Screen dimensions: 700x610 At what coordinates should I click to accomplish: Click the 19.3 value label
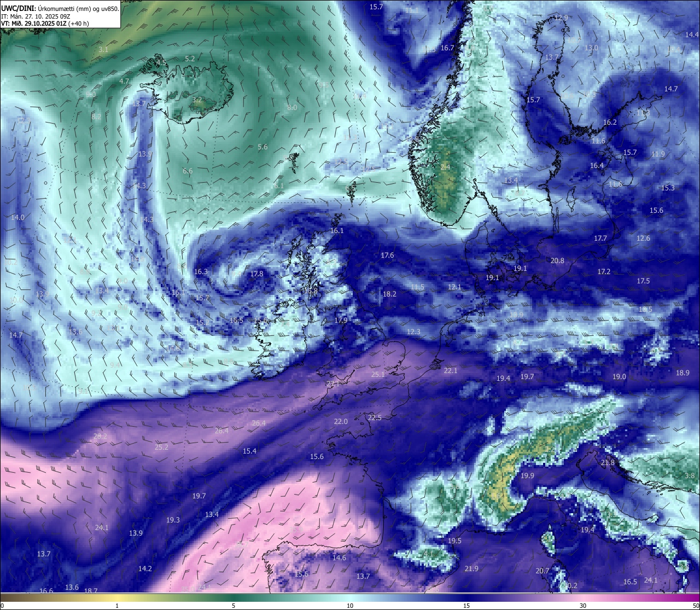click(173, 520)
